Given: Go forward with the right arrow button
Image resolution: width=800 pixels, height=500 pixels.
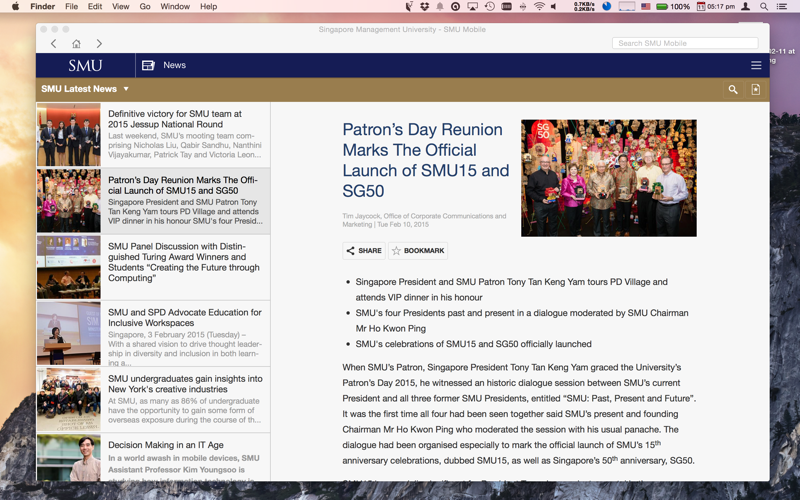Looking at the screenshot, I should click(99, 43).
